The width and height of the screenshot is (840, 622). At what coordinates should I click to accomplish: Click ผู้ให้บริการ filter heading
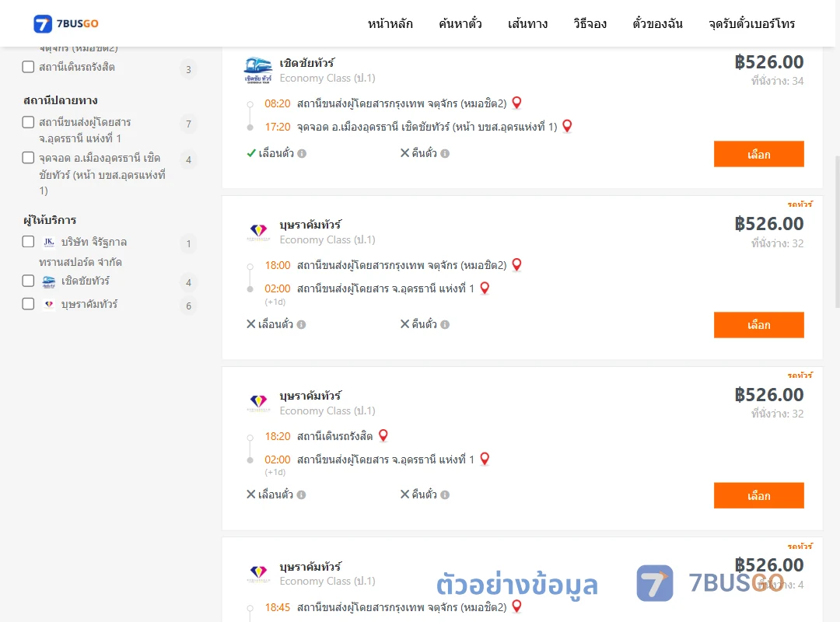[x=50, y=220]
